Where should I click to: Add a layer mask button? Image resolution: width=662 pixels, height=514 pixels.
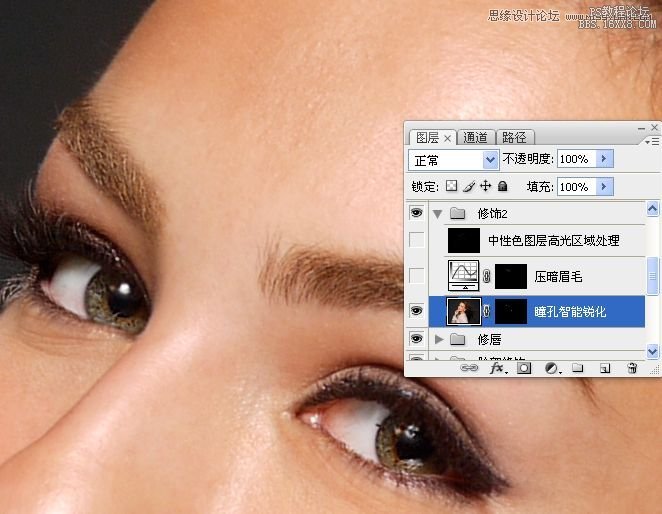[524, 368]
